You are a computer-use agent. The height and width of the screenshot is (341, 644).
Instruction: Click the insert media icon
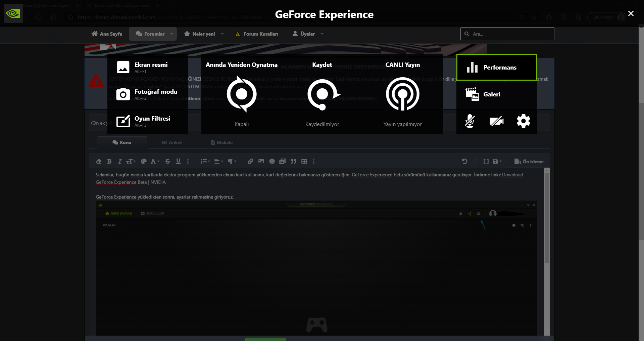[x=283, y=161]
